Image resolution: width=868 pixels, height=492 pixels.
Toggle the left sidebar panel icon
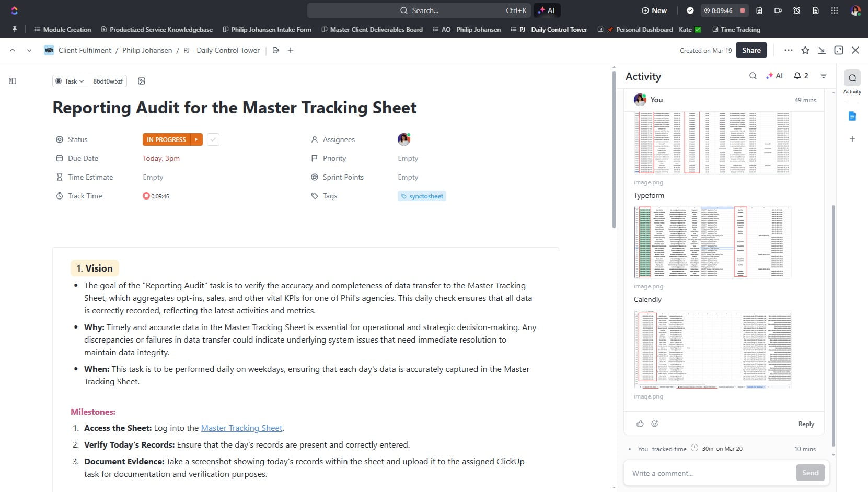13,81
